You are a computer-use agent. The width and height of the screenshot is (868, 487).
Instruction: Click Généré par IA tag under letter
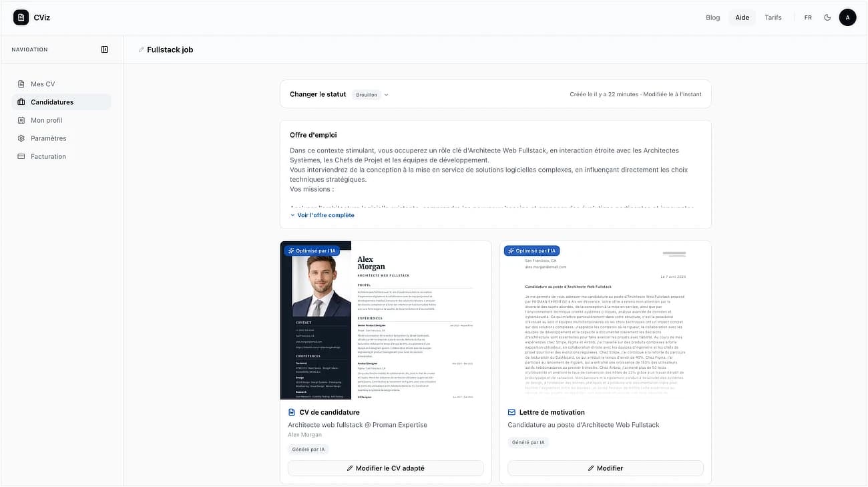528,442
